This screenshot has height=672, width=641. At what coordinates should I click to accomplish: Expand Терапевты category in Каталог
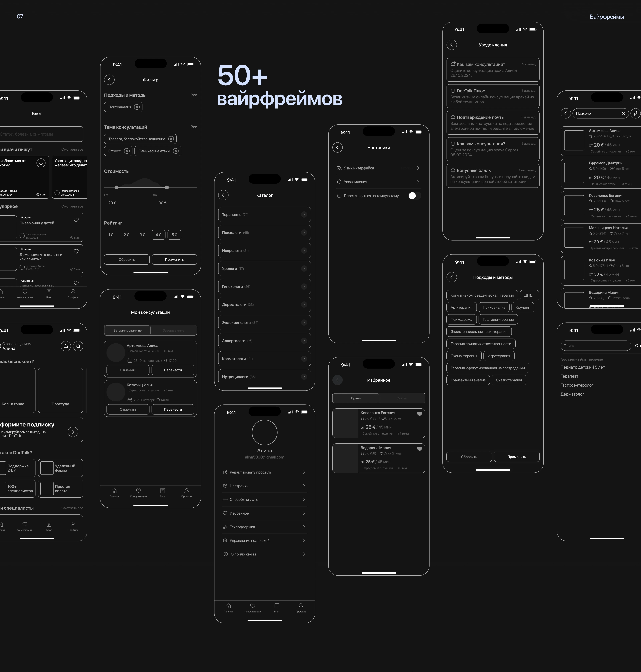point(304,214)
